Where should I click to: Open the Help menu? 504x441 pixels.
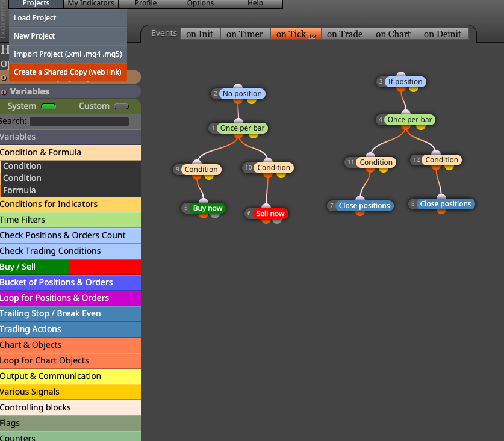coord(255,4)
